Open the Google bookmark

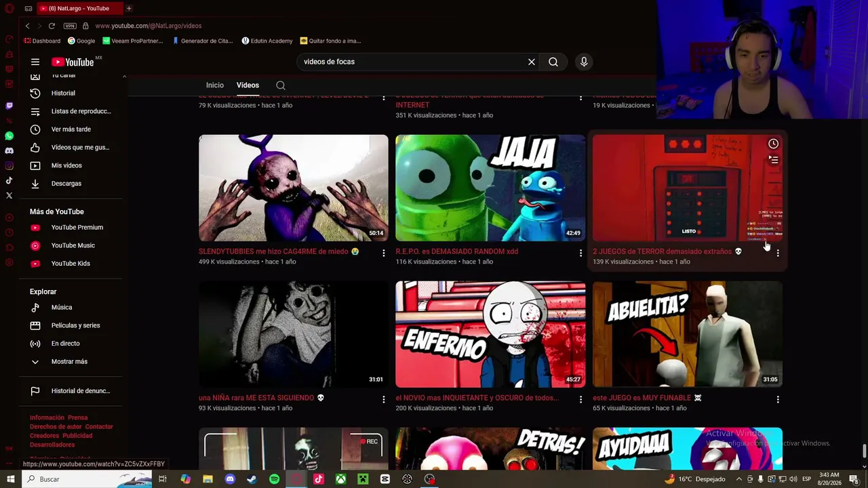81,41
